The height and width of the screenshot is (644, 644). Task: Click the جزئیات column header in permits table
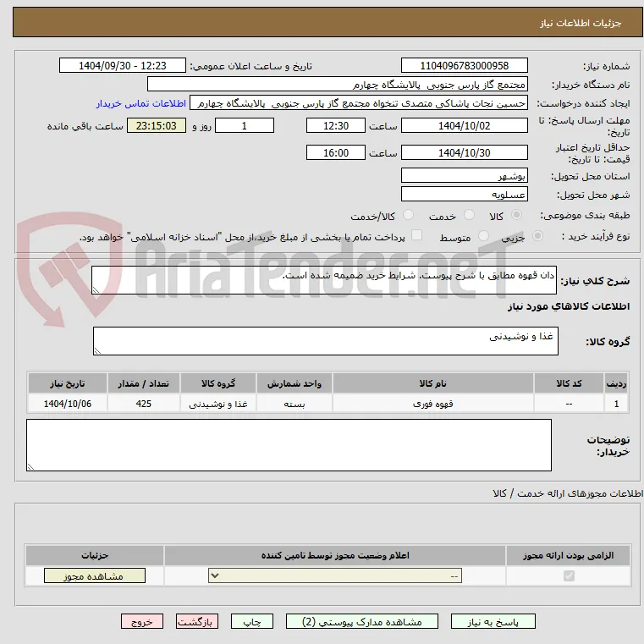[95, 555]
